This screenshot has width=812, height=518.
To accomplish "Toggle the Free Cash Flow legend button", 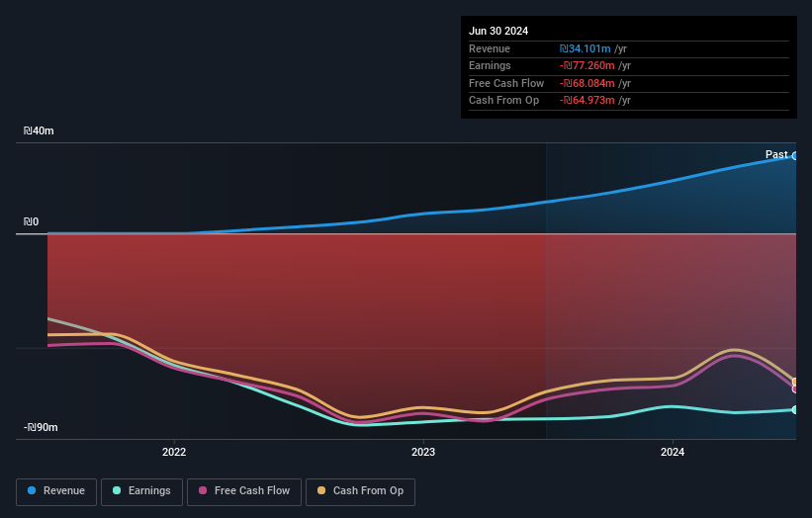I will (x=244, y=491).
